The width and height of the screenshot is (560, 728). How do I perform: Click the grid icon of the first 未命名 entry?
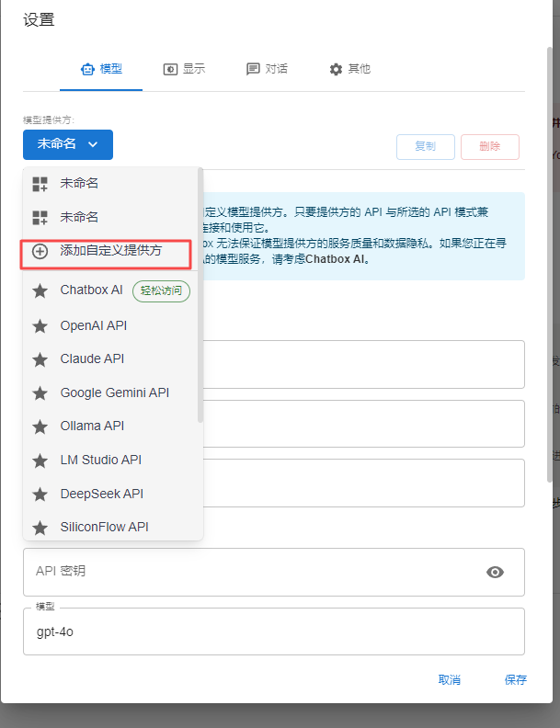tap(40, 184)
